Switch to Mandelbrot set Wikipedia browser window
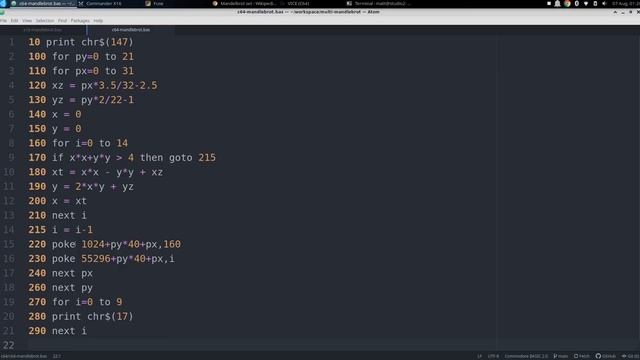The height and width of the screenshot is (360, 640). pos(245,3)
